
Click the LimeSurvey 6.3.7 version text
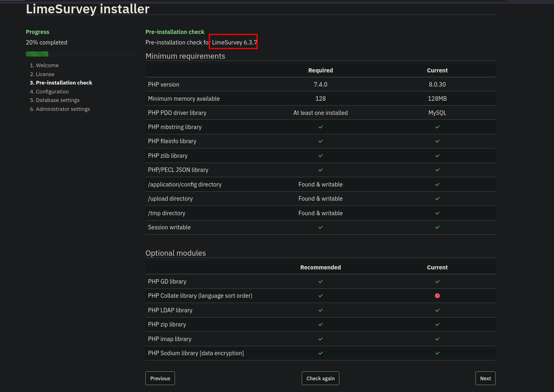[234, 42]
